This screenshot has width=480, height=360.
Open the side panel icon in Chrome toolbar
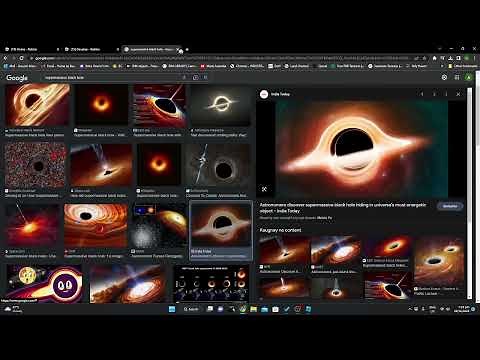click(x=458, y=58)
